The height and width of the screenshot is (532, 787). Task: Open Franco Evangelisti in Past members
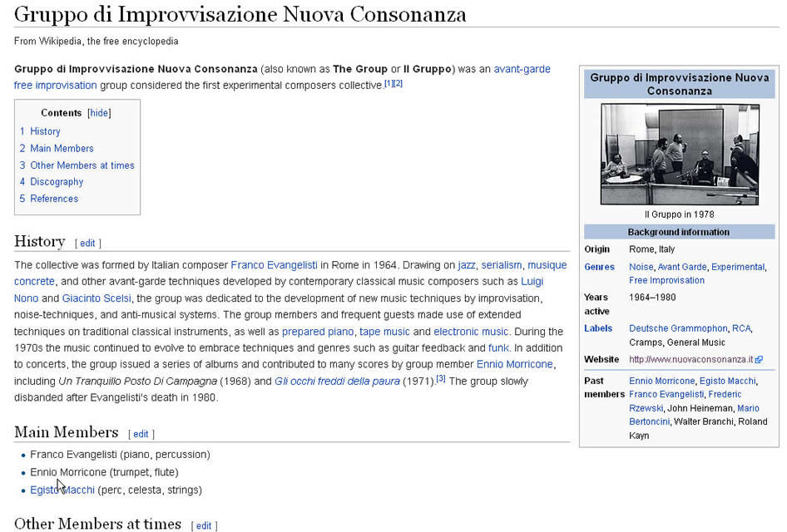click(666, 394)
